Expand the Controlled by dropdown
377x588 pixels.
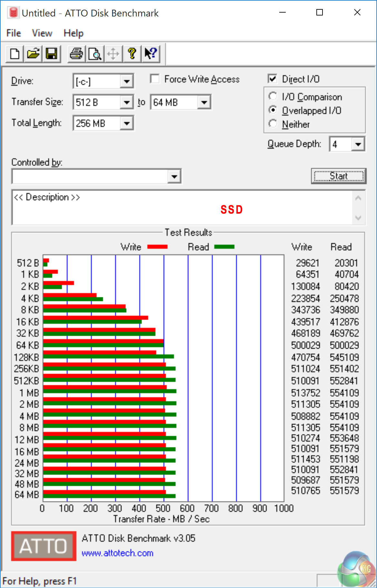(x=174, y=177)
